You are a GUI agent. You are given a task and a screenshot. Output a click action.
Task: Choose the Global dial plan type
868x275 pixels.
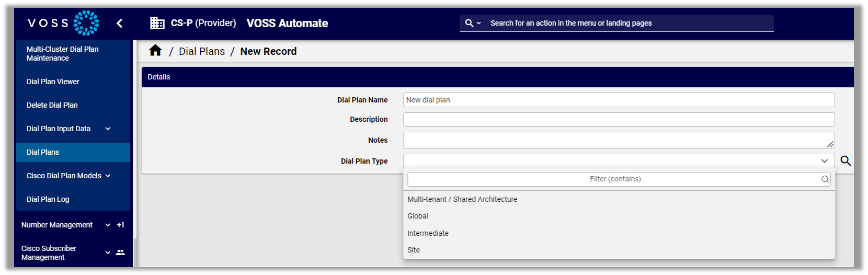[x=418, y=216]
